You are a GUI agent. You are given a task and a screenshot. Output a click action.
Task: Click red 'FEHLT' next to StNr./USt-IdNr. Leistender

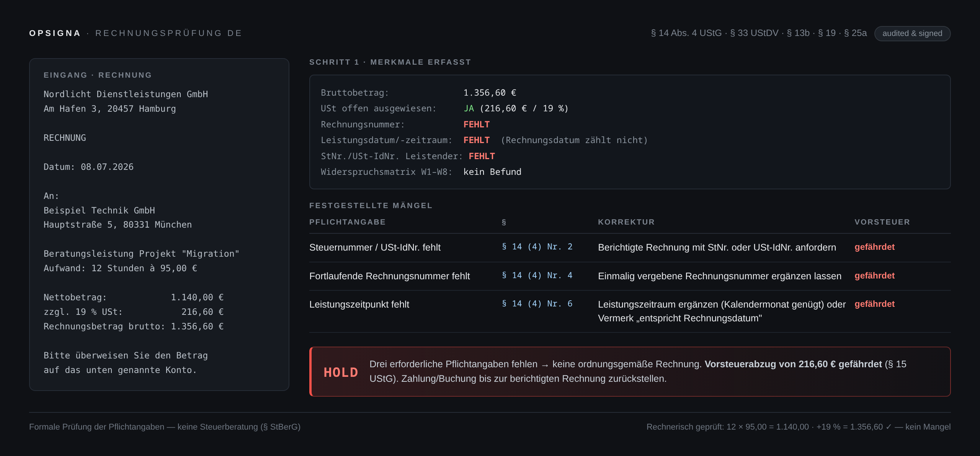click(482, 156)
